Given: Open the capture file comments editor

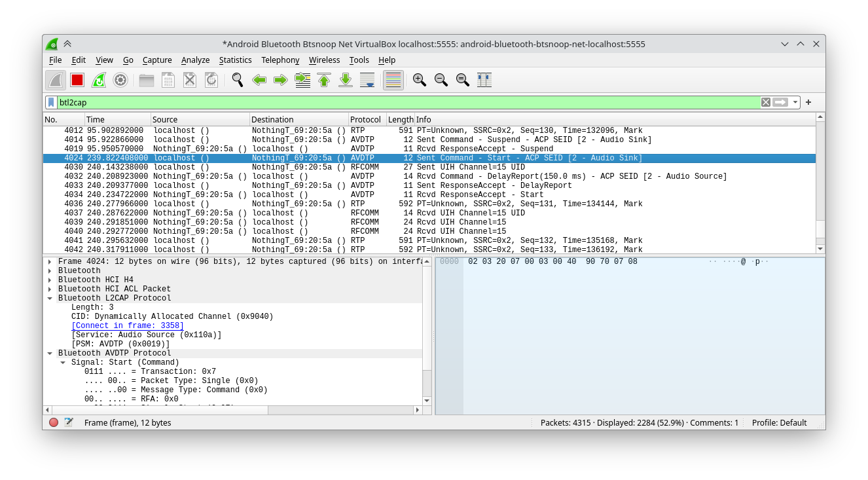Looking at the screenshot, I should [x=68, y=422].
